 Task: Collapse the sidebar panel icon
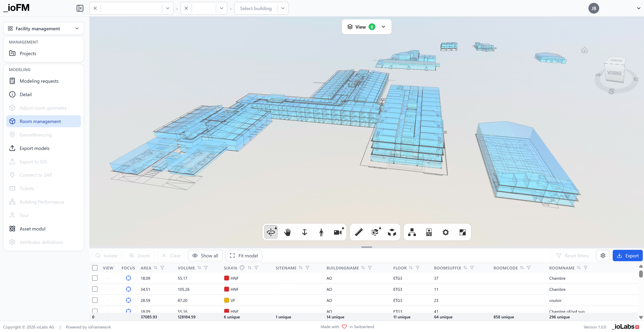80,8
